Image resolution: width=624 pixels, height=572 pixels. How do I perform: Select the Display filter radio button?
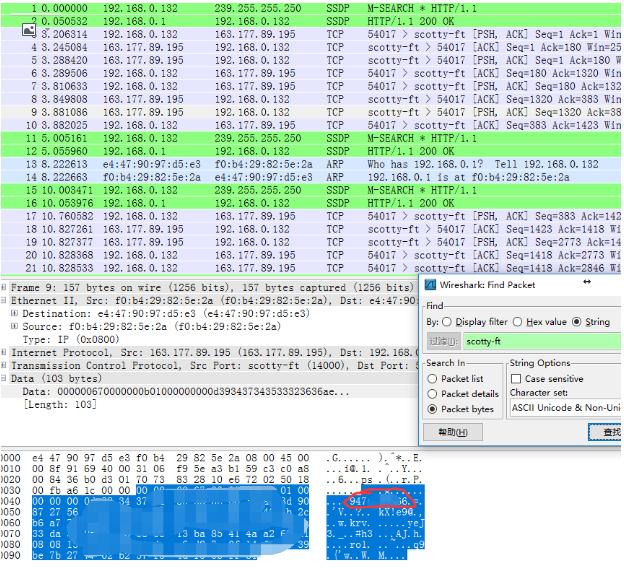(446, 322)
